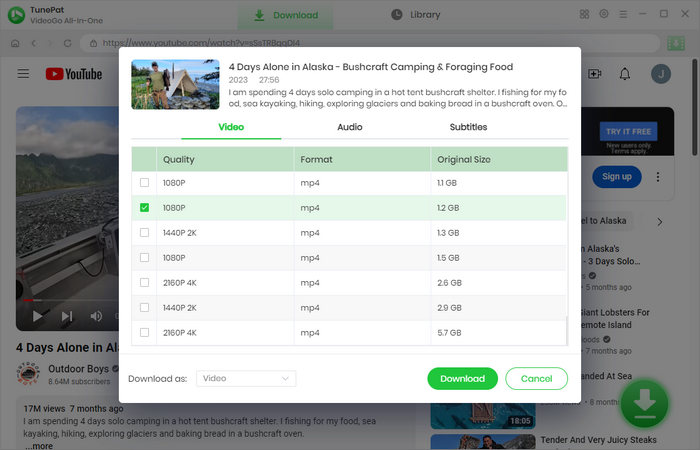Viewport: 700px width, 450px height.
Task: Check the 1080P 1.1 GB row
Action: click(x=144, y=183)
